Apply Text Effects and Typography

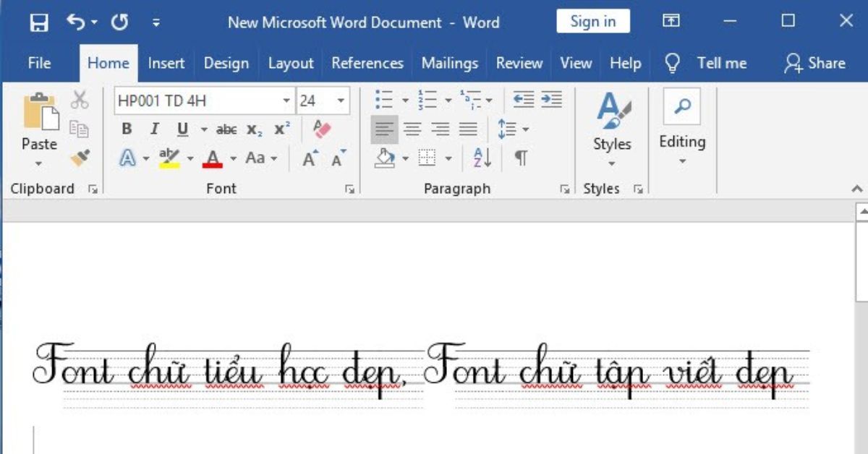pos(128,158)
